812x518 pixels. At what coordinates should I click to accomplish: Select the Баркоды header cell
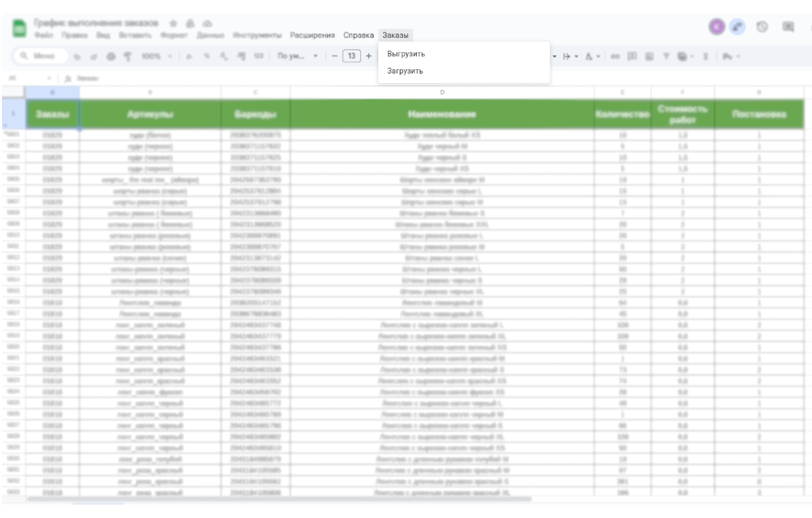click(256, 115)
